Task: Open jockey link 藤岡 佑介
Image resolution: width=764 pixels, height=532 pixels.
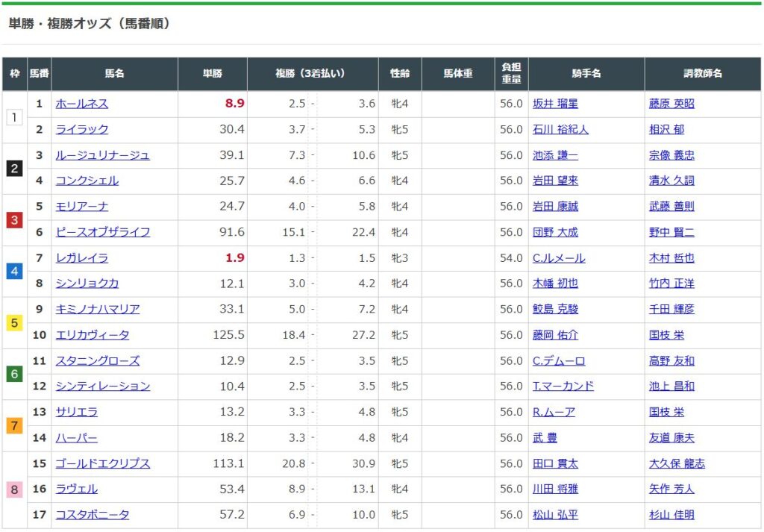Action: tap(555, 335)
